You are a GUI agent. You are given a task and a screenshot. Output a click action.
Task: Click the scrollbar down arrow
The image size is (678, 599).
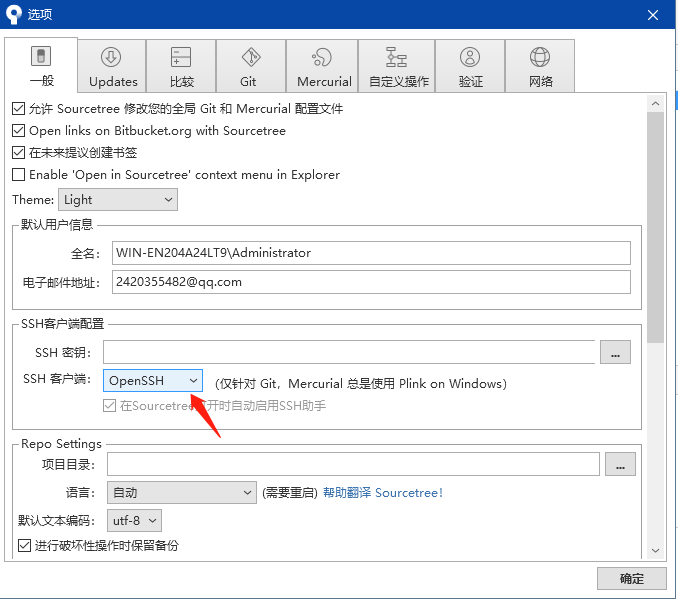pyautogui.click(x=655, y=550)
